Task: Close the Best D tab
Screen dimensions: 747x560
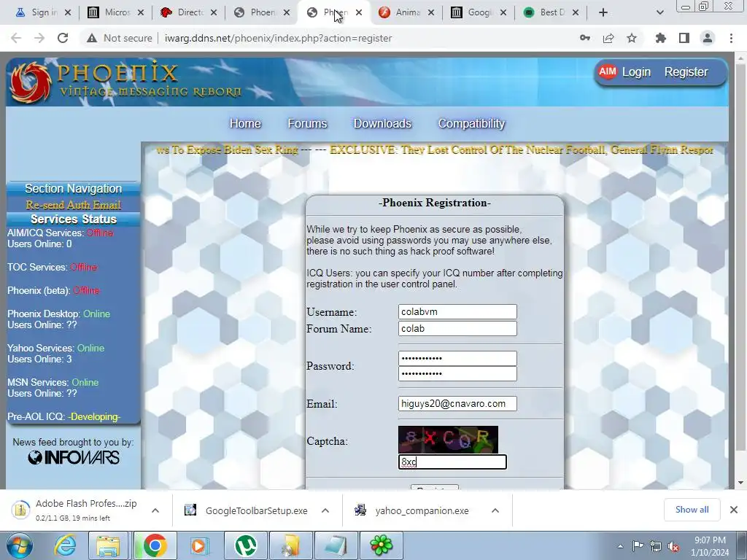Action: coord(576,12)
